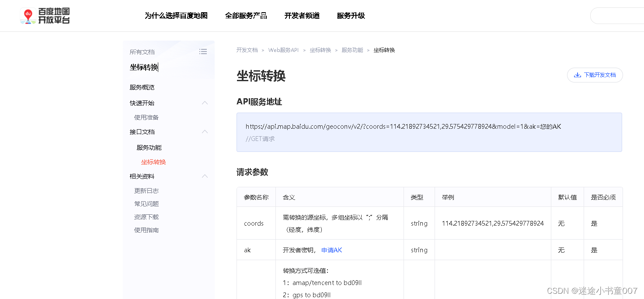The image size is (644, 299).
Task: Click example value 114.21892734521,29.575429778924 in table
Action: 493,223
